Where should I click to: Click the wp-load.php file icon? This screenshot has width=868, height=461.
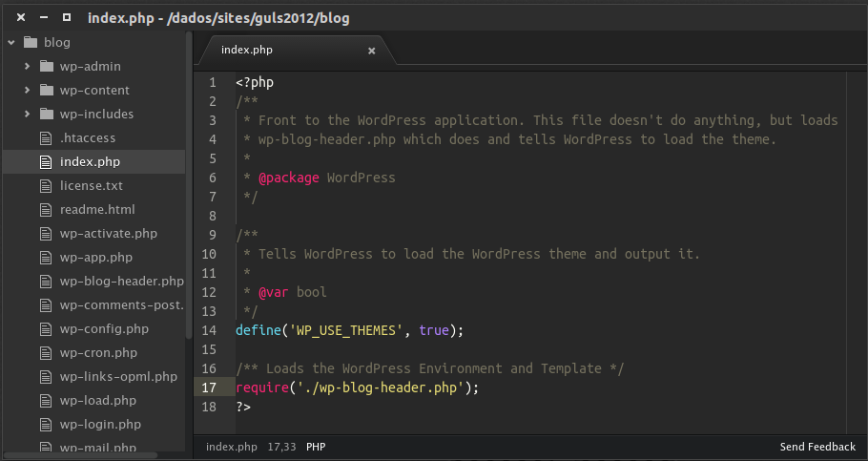[46, 400]
